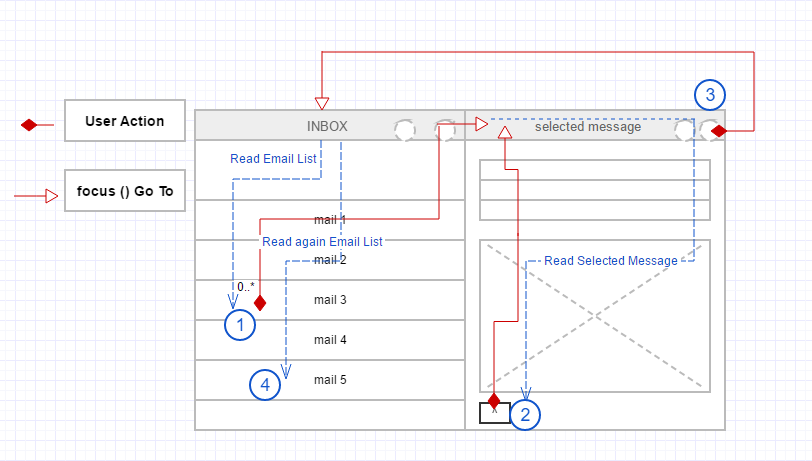Toggle the small x box below image placeholder
The height and width of the screenshot is (461, 812).
(494, 412)
